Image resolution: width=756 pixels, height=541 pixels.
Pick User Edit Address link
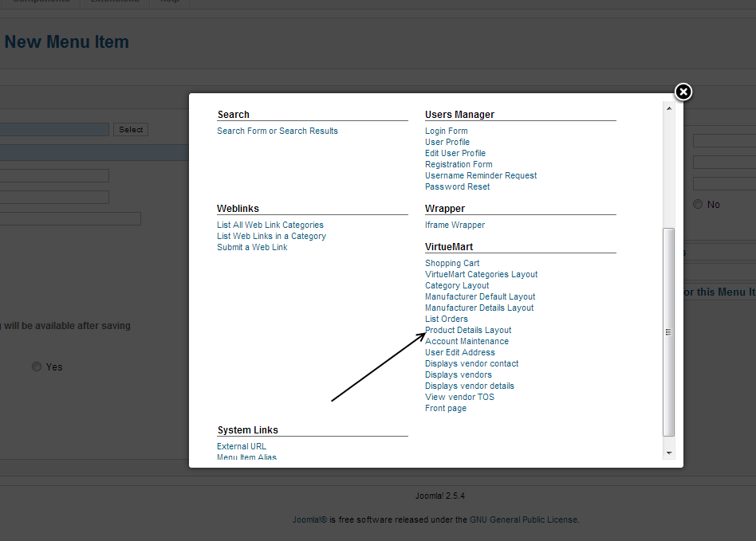point(459,352)
